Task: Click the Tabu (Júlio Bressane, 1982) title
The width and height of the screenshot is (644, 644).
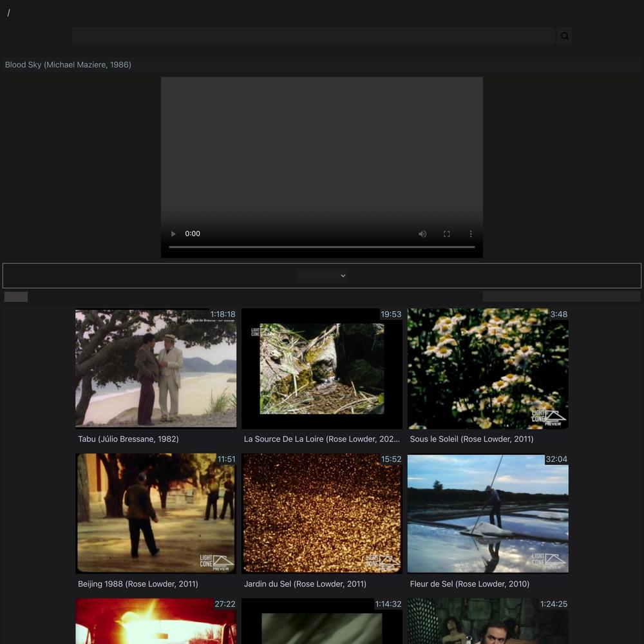Action: click(x=128, y=439)
